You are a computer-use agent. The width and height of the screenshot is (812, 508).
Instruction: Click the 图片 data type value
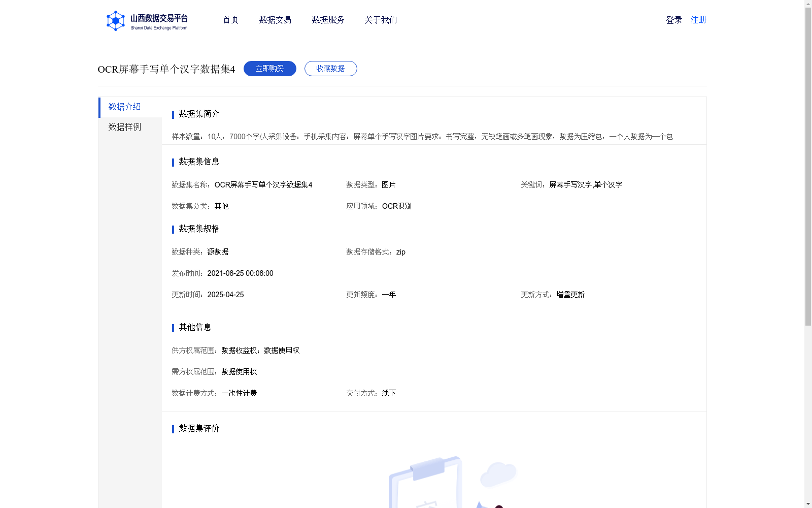tap(389, 185)
